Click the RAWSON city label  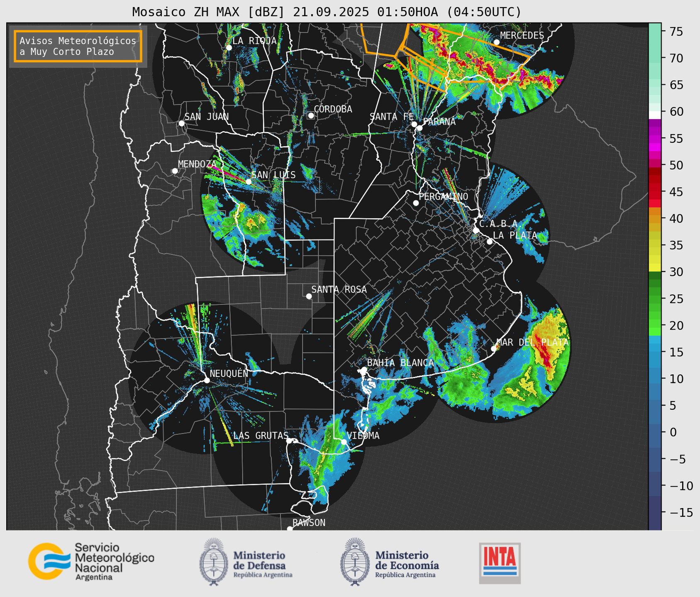tap(309, 523)
